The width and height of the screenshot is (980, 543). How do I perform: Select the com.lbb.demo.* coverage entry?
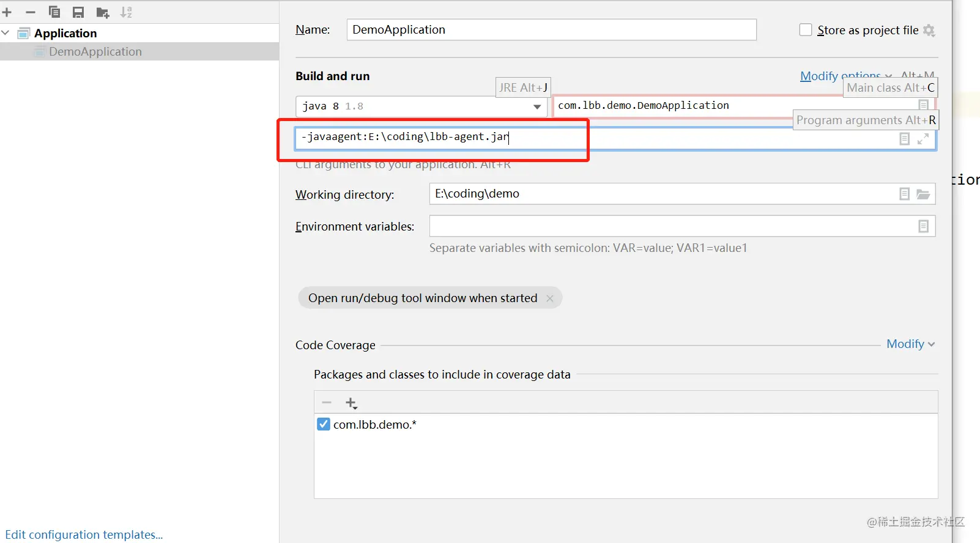click(374, 424)
